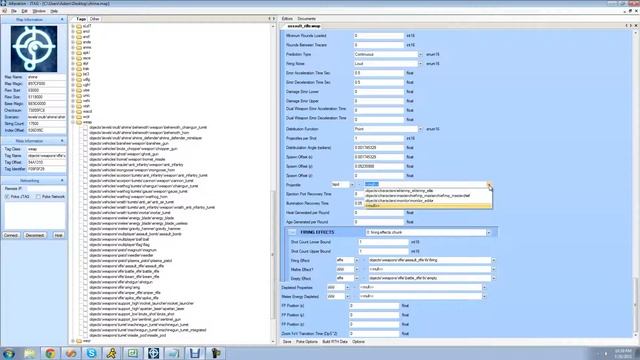Open the Empty Effect tag path dropdown

(493, 278)
